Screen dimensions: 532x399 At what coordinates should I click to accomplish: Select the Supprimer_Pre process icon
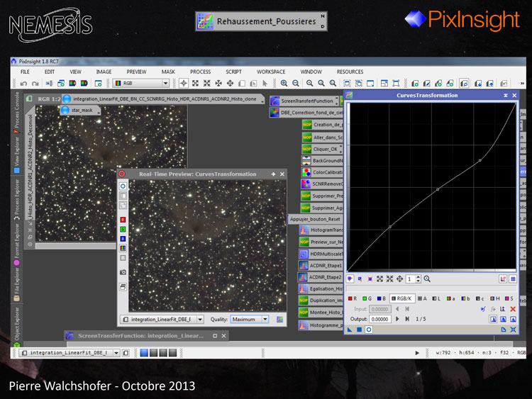[x=322, y=196]
